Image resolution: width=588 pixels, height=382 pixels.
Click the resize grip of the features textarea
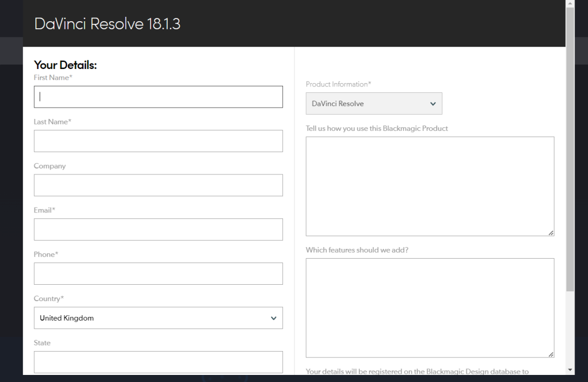coord(551,355)
